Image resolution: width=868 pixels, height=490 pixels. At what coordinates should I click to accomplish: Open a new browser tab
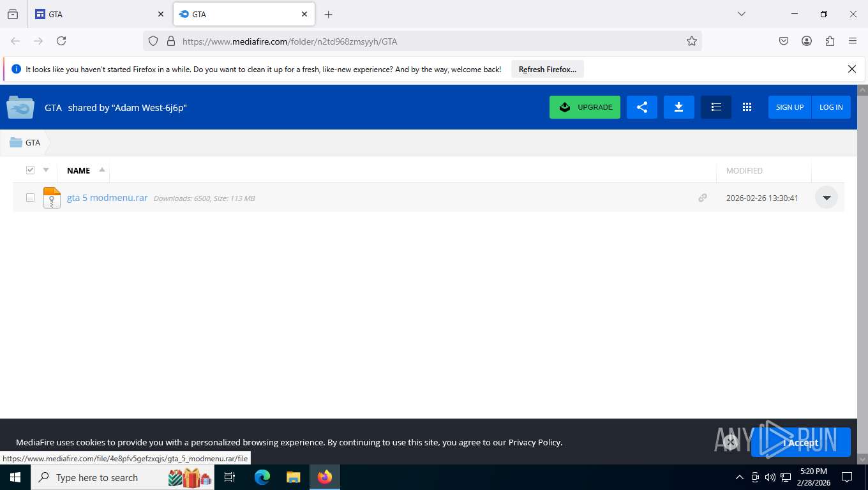(x=328, y=14)
